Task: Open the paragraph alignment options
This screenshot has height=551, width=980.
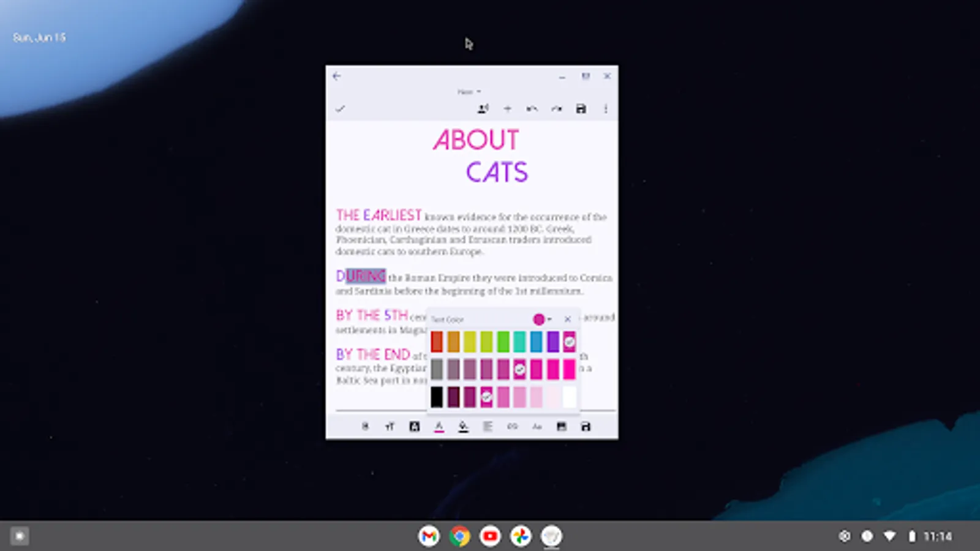Action: pos(488,427)
